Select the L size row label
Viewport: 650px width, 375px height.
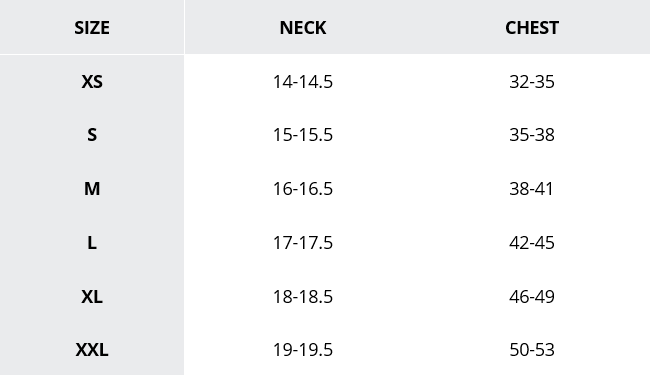tap(92, 242)
